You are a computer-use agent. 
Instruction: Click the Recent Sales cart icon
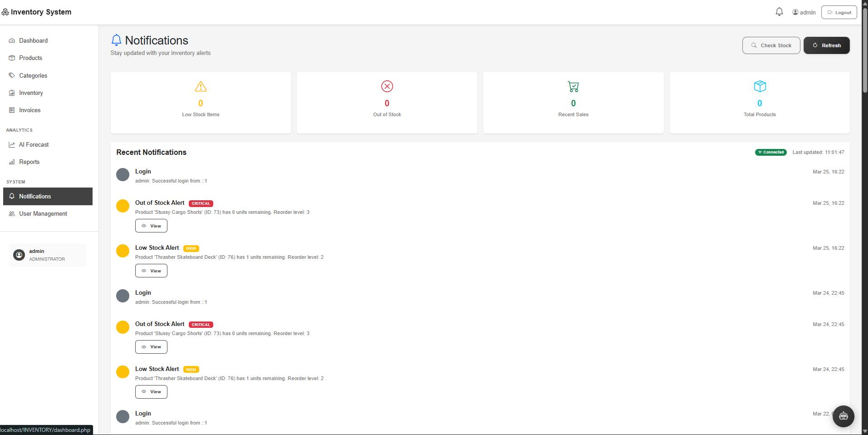coord(573,86)
